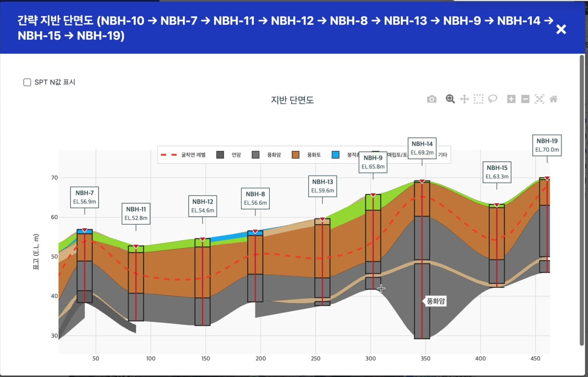Select the NBH-15 borehole annotation
The width and height of the screenshot is (588, 377).
[497, 172]
